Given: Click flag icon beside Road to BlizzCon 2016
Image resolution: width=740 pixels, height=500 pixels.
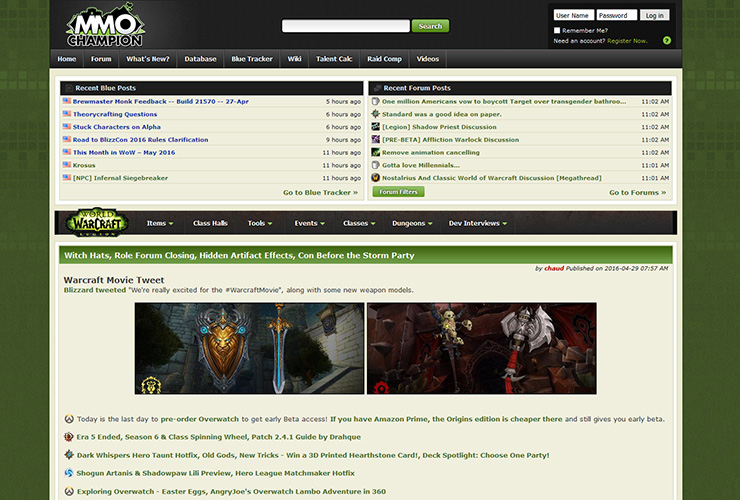Looking at the screenshot, I should coord(67,139).
